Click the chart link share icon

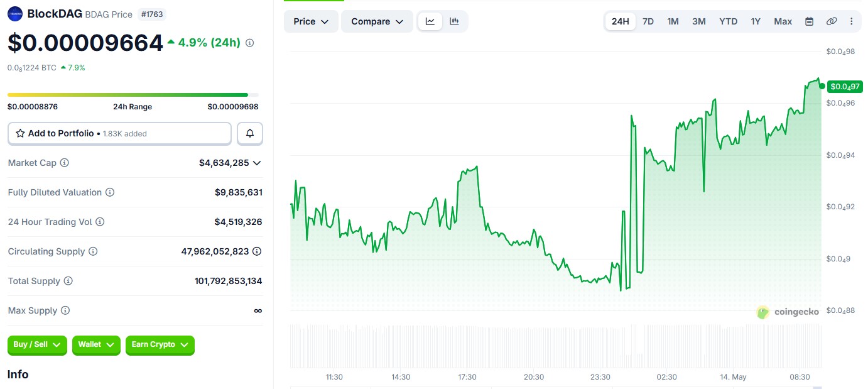832,21
